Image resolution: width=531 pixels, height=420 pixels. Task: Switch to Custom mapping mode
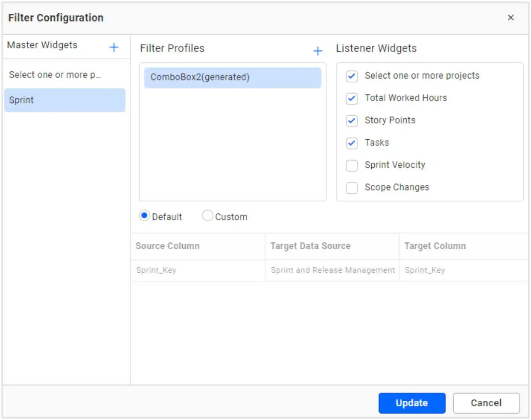pos(208,215)
